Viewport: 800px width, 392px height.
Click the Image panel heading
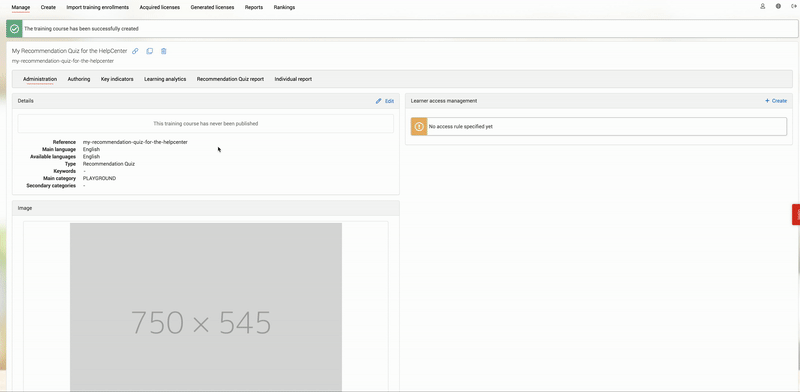[x=25, y=208]
